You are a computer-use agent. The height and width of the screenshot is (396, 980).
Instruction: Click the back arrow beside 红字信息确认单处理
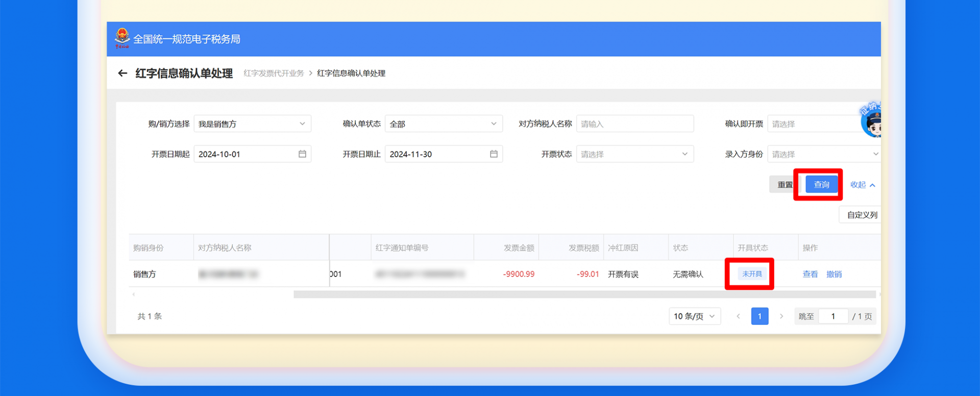click(x=122, y=73)
